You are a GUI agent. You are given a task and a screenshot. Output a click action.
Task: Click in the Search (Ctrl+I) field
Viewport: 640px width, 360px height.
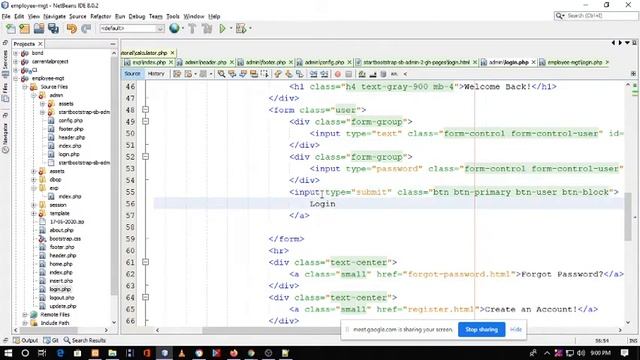coord(600,16)
